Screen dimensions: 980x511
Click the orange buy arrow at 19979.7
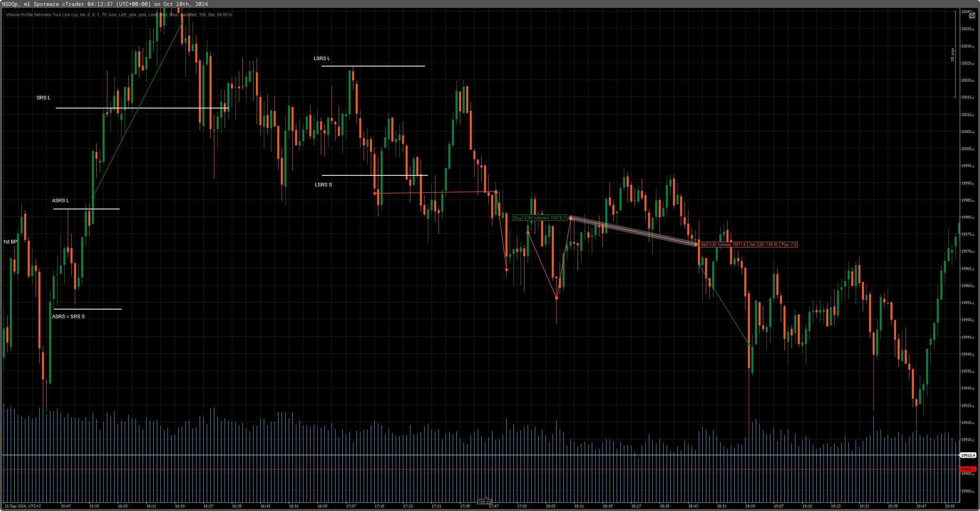pyautogui.click(x=570, y=218)
